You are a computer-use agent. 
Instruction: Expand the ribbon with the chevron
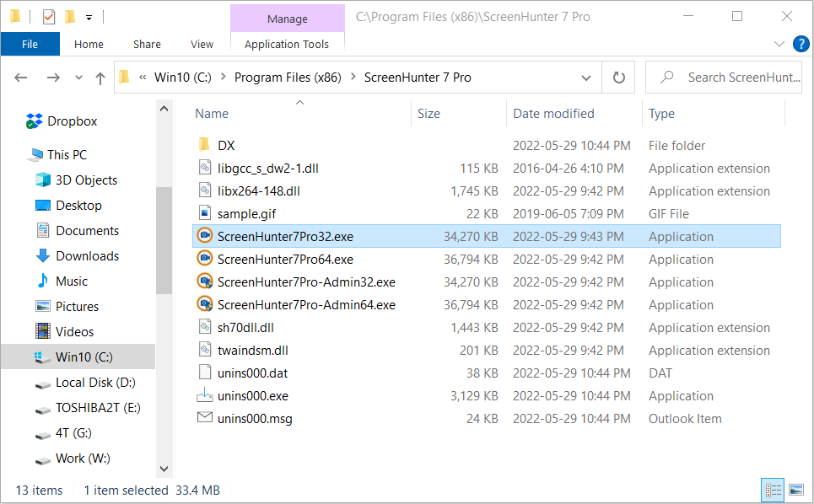click(x=779, y=44)
